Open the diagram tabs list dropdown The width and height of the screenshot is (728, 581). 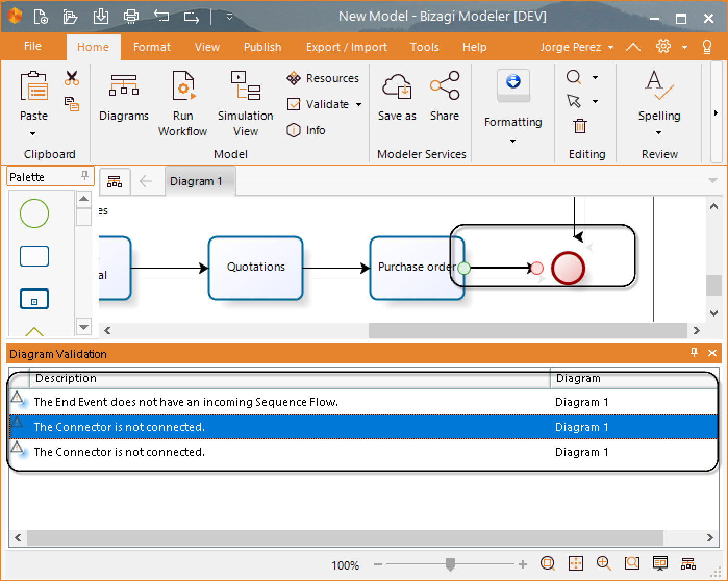pos(713,181)
